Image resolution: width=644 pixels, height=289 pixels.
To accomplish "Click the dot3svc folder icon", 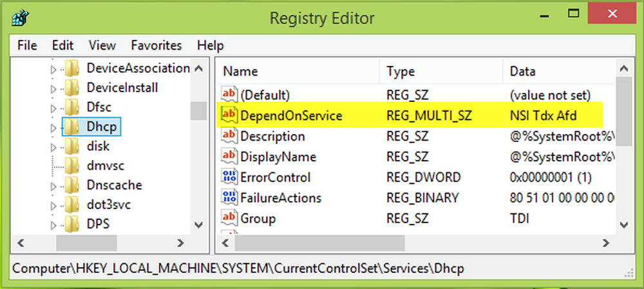I will [72, 204].
